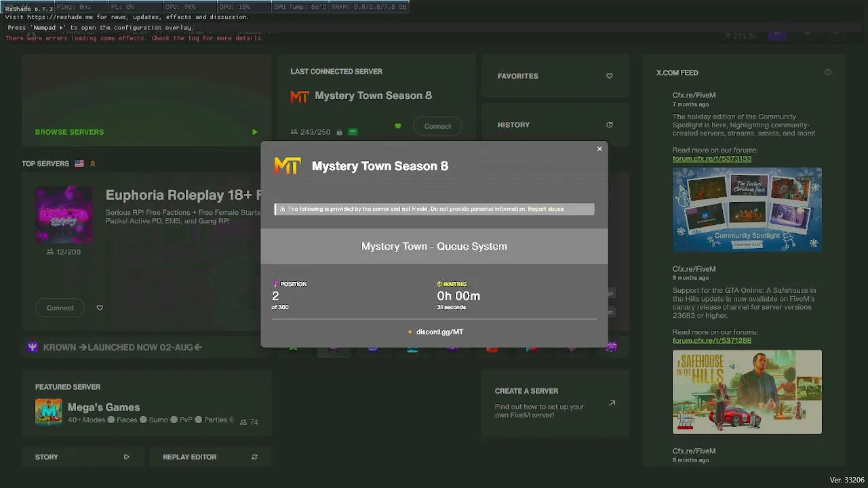Click the refresh icon in the History panel

point(609,125)
